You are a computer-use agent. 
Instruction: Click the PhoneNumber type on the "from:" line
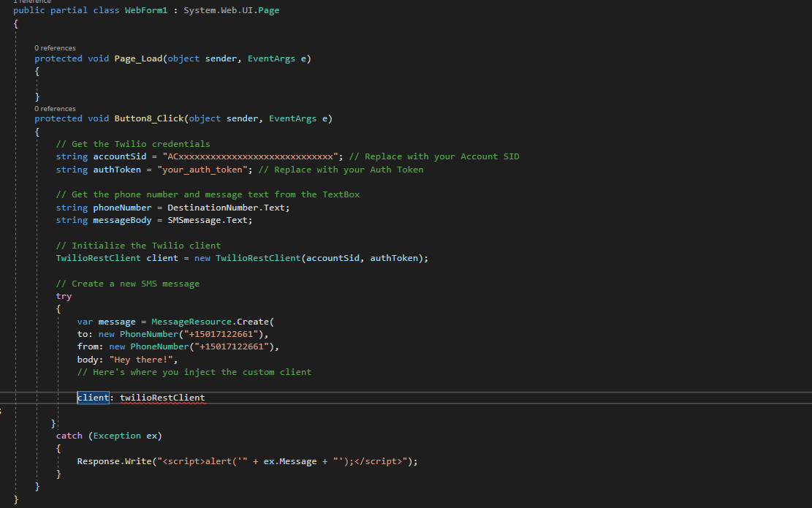pos(159,346)
